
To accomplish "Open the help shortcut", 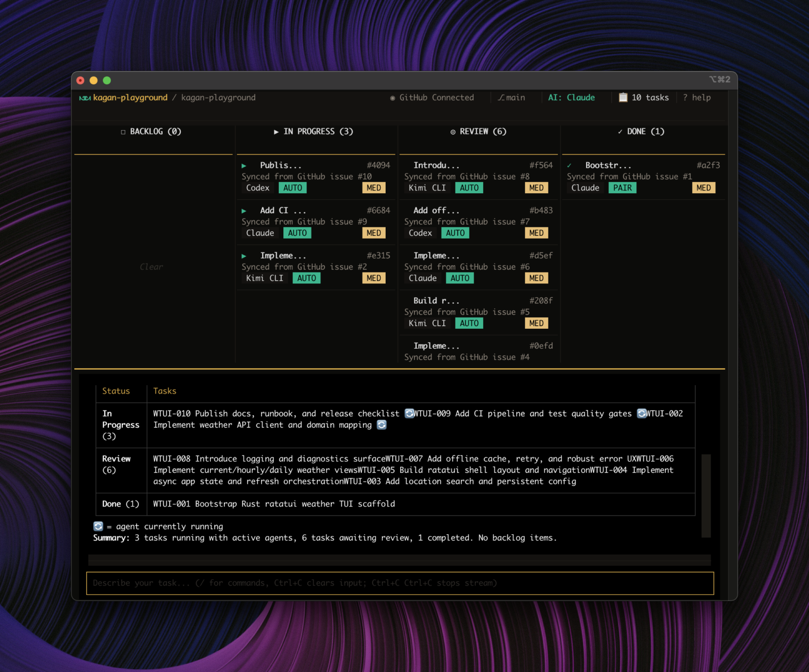I will 697,97.
